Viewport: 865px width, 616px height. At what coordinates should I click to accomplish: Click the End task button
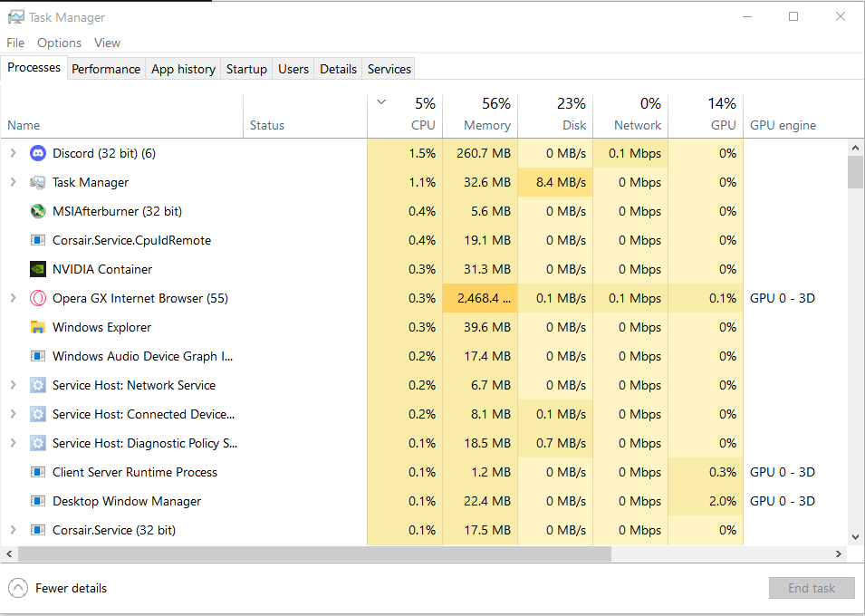tap(812, 589)
